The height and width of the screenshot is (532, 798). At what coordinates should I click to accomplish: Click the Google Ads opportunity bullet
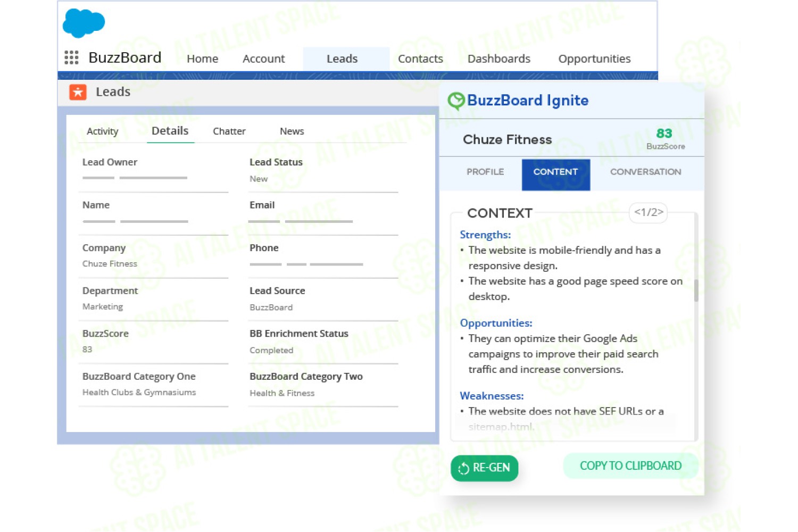(563, 354)
